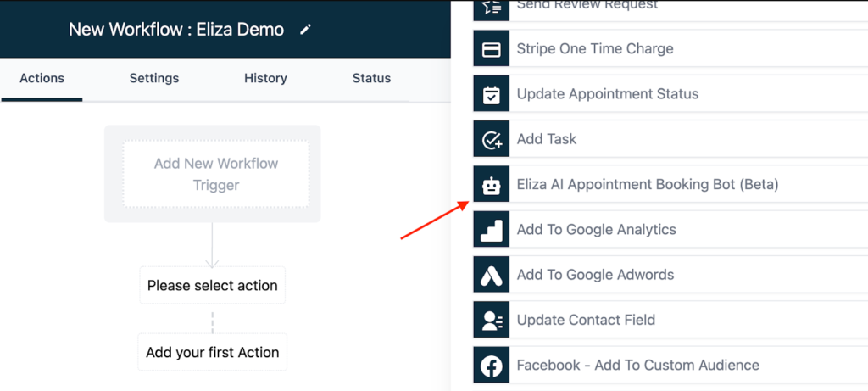The width and height of the screenshot is (868, 391).
Task: Click Add your first Action
Action: (212, 352)
